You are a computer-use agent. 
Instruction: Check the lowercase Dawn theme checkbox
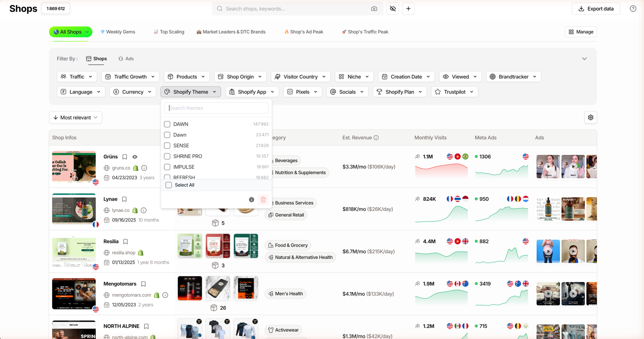pos(167,135)
